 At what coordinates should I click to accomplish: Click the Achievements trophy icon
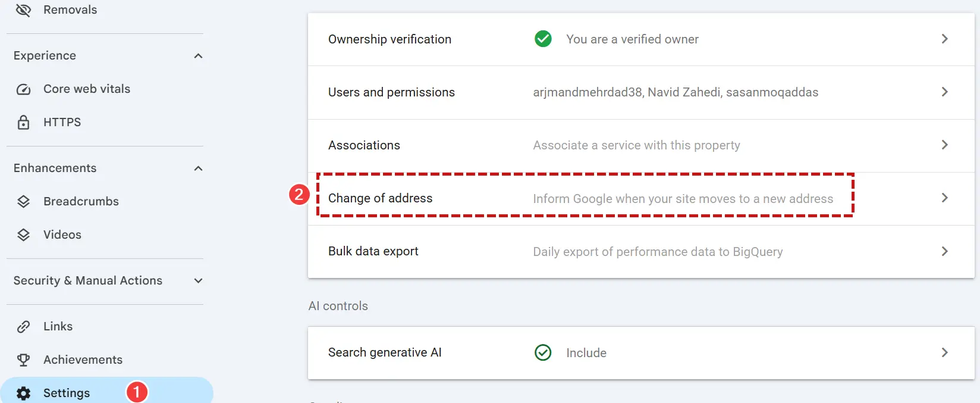23,360
